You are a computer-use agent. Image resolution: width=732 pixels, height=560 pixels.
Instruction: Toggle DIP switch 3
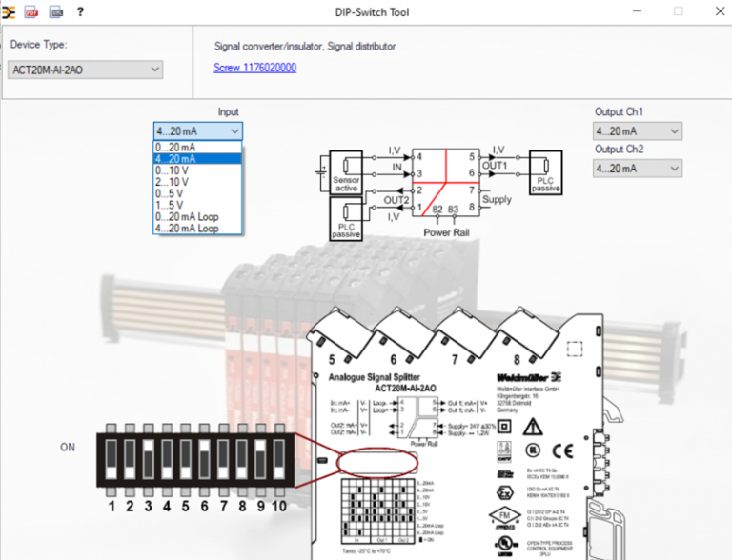149,459
